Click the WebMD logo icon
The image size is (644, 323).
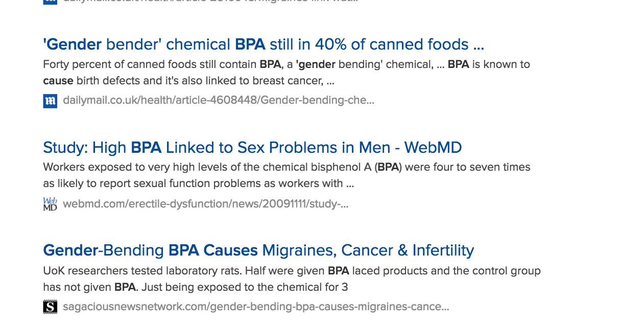coord(50,204)
